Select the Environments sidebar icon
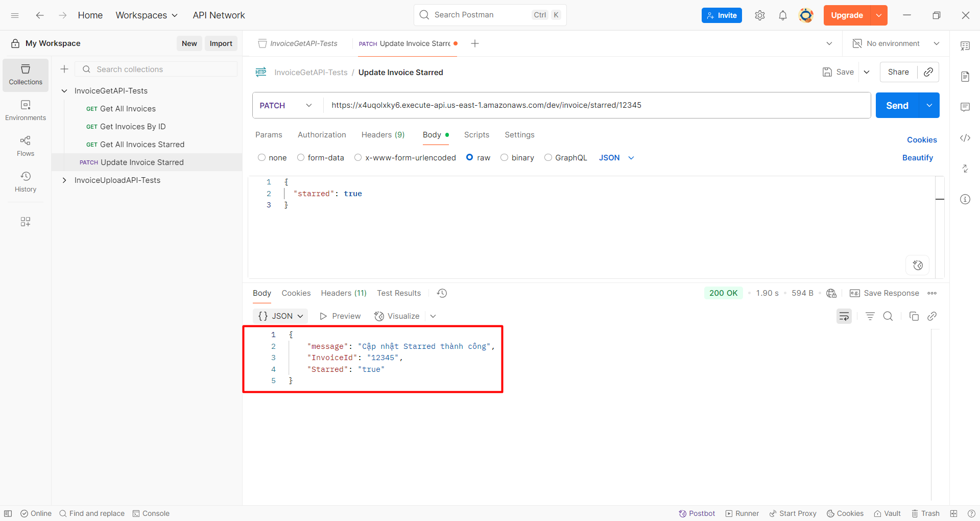The height and width of the screenshot is (521, 980). [25, 110]
